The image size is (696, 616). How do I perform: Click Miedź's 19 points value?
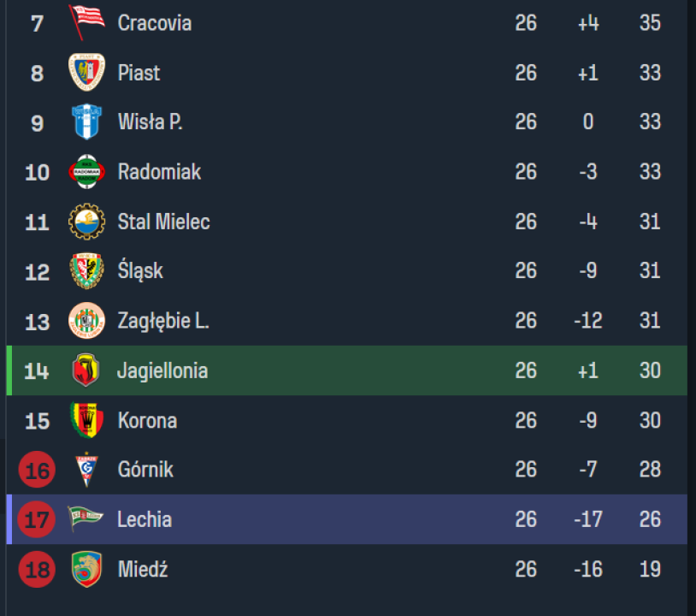tap(650, 569)
